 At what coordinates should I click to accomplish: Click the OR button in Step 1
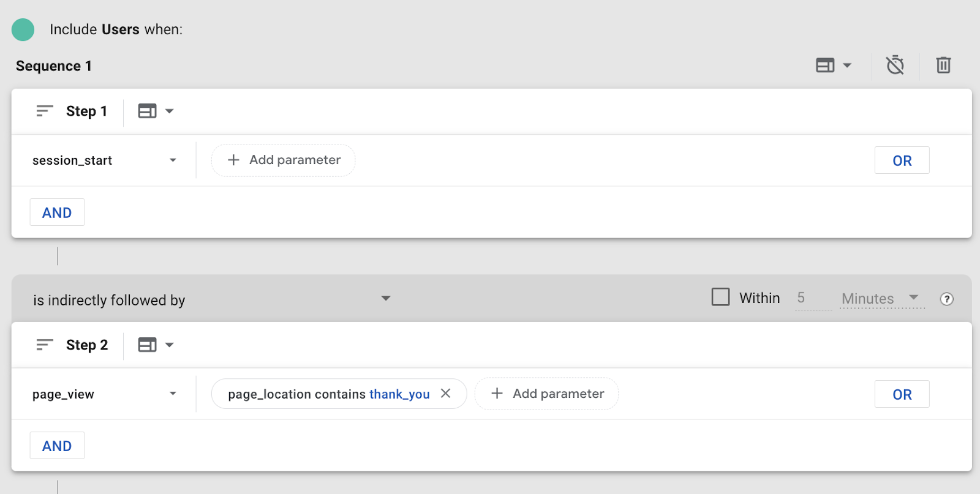(x=902, y=160)
